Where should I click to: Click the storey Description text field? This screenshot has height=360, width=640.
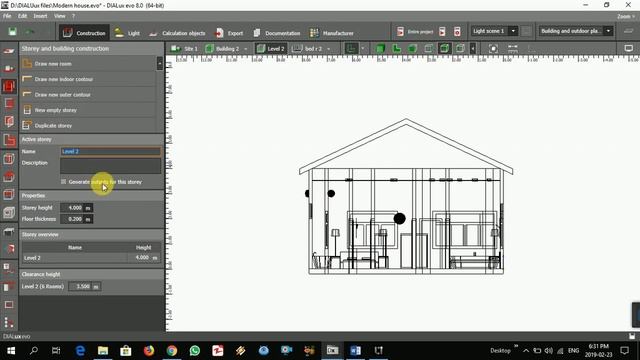[x=110, y=166]
